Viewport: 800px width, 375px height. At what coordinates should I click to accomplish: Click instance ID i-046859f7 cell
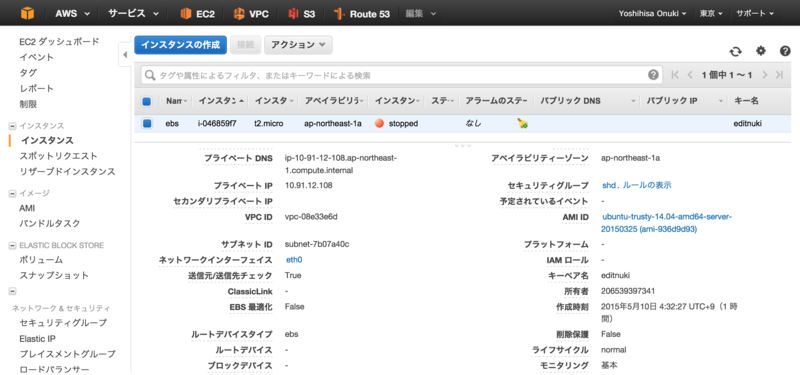217,123
